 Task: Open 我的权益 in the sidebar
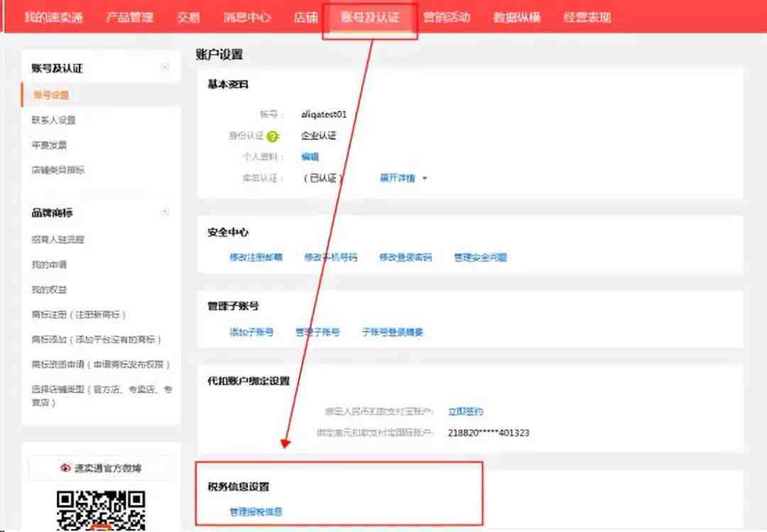point(49,289)
